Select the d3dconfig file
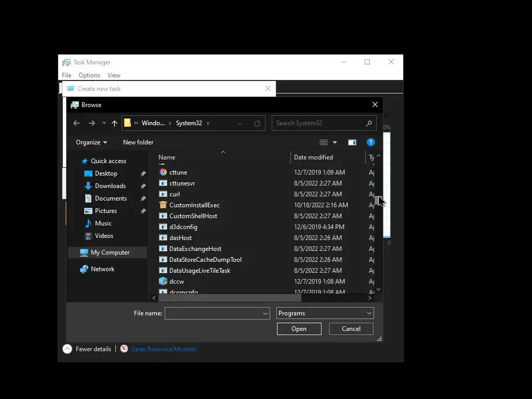Viewport: 532px width, 399px height. [x=183, y=227]
